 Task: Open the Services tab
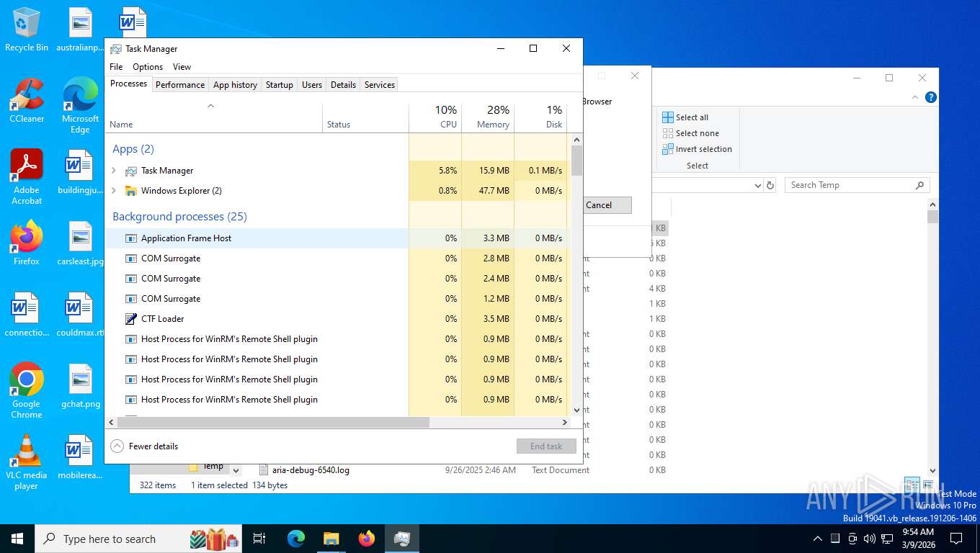380,85
